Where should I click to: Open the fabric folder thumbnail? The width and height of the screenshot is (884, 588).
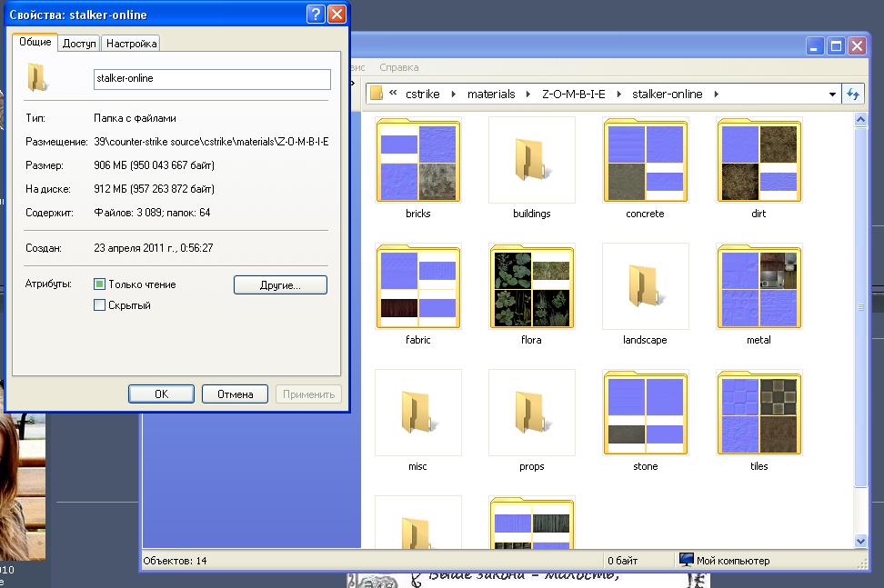(418, 286)
